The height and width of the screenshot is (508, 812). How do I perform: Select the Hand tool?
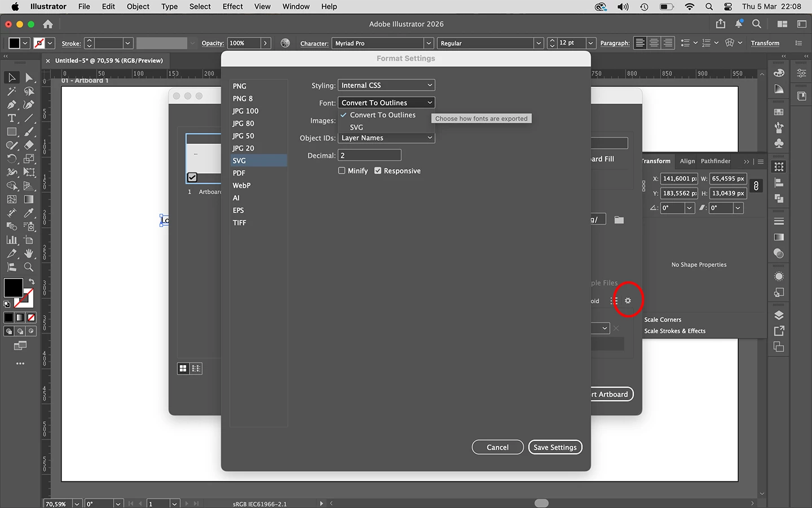point(29,253)
